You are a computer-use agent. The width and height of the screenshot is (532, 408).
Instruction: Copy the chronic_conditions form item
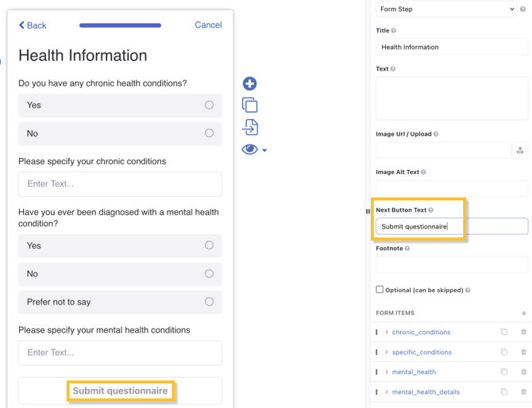(503, 333)
